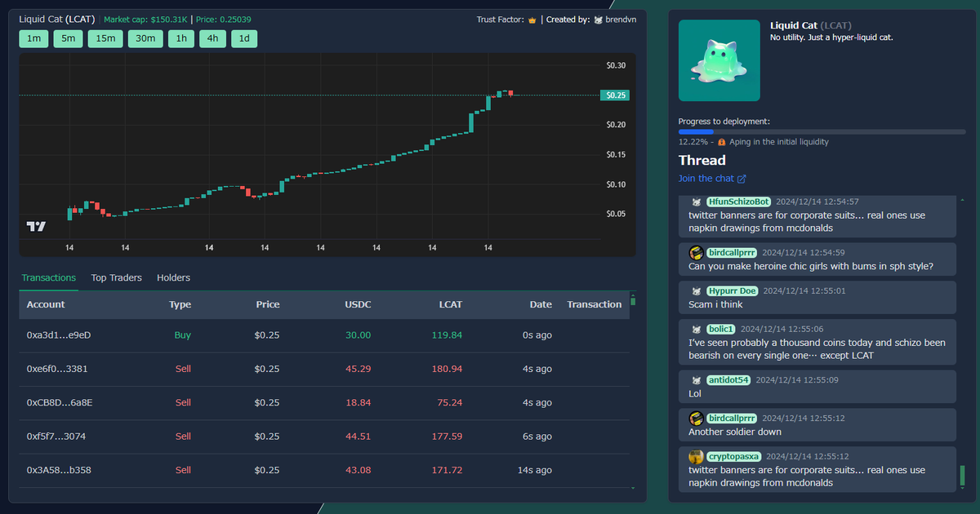The width and height of the screenshot is (980, 514).
Task: Click the bolic1 username tag
Action: pyautogui.click(x=721, y=329)
